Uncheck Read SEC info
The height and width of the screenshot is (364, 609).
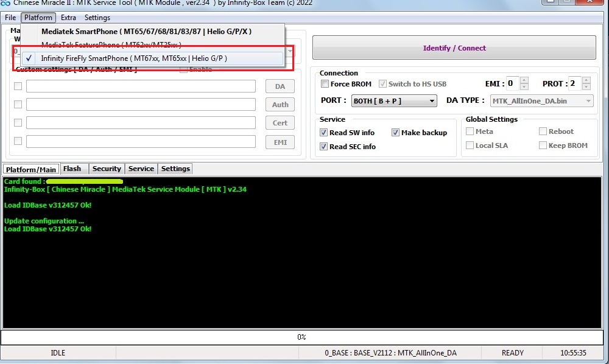click(x=323, y=147)
